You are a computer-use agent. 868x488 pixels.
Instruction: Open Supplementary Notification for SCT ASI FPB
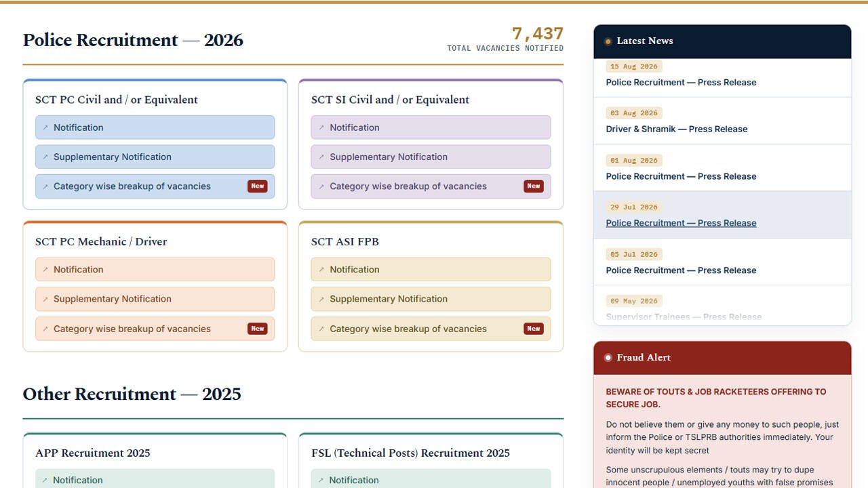point(431,299)
